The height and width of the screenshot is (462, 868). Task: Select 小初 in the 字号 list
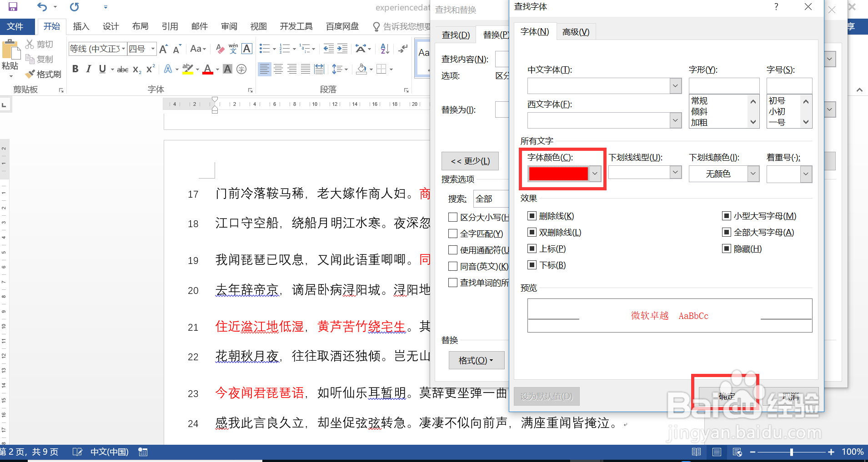(777, 112)
